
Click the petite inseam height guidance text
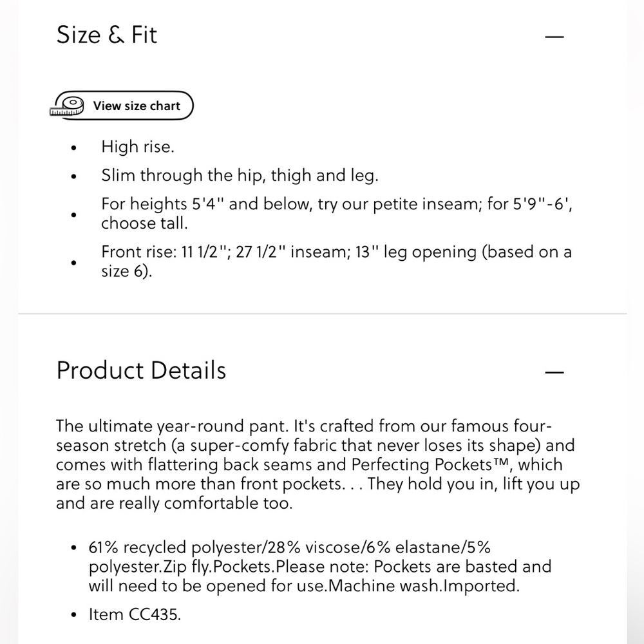[x=336, y=204]
